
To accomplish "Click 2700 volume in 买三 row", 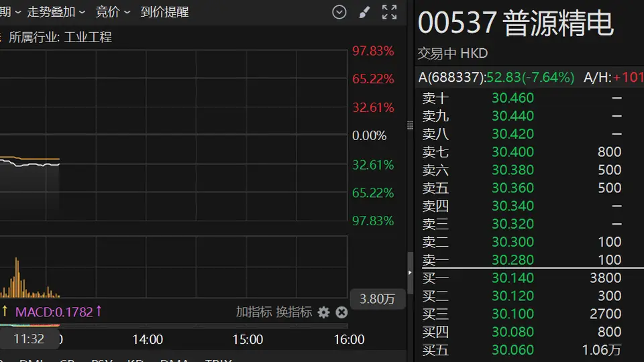I will click(x=605, y=314).
